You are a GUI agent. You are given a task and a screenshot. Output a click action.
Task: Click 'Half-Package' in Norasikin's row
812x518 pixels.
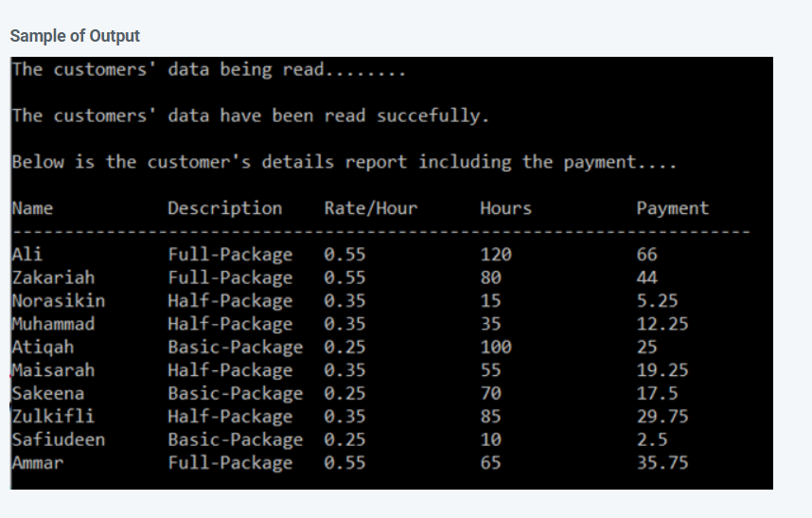231,300
